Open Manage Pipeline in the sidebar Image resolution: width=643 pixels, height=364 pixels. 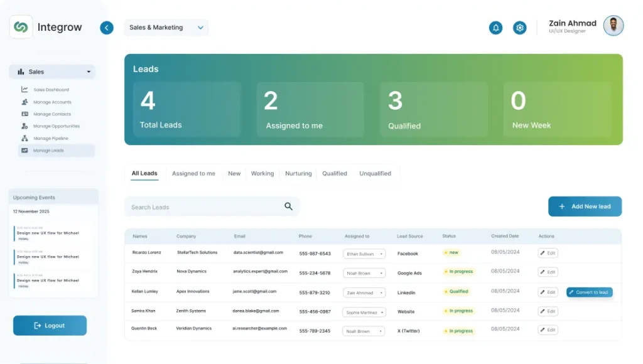coord(50,138)
